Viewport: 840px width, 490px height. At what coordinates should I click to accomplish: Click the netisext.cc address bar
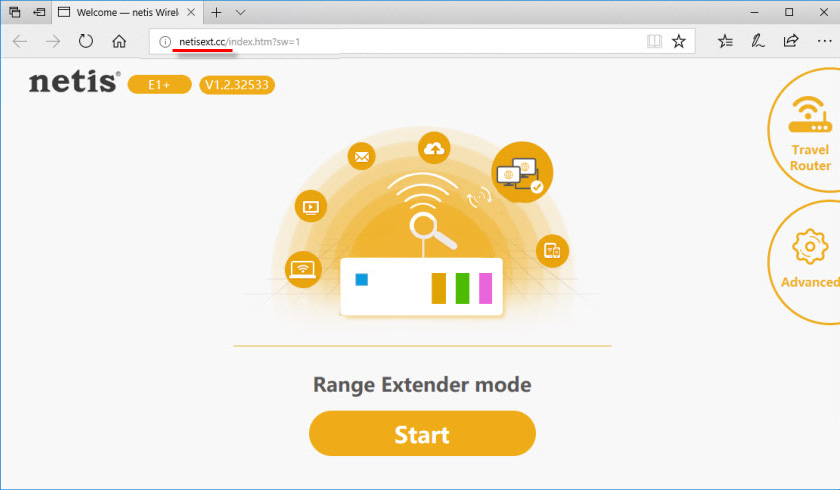[400, 41]
